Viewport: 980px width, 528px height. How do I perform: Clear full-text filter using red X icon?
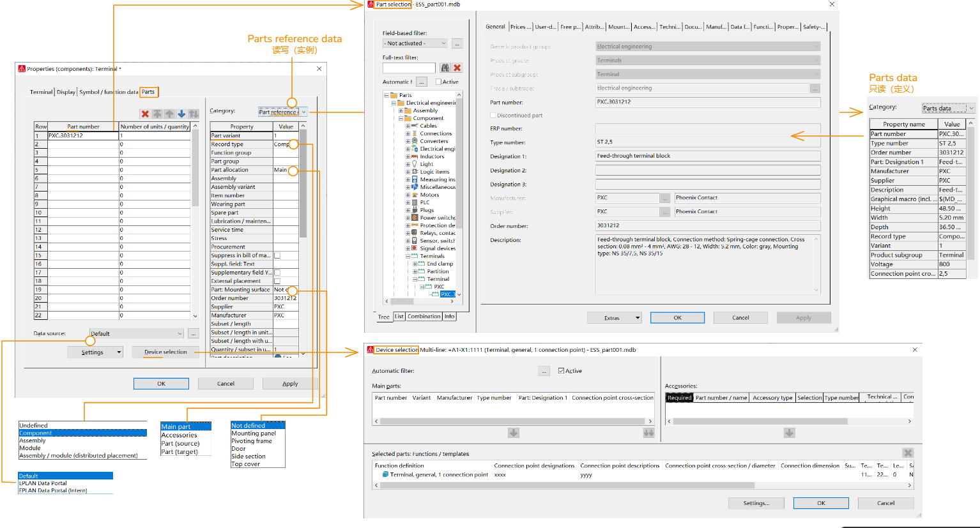457,68
